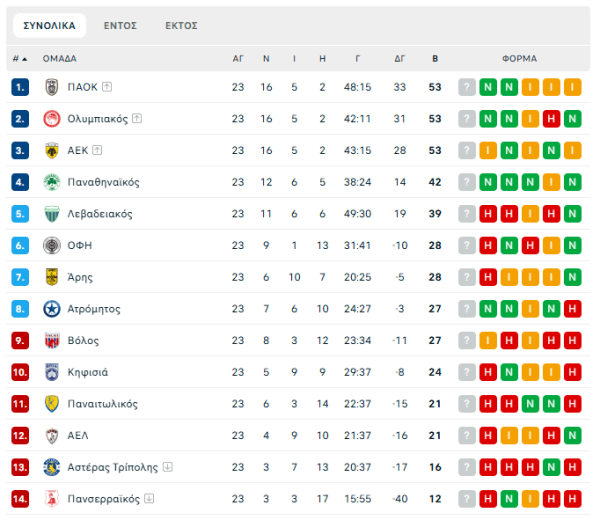The height and width of the screenshot is (520, 600).
Task: Click the ΠΑΟΚ team crest icon
Action: point(52,87)
